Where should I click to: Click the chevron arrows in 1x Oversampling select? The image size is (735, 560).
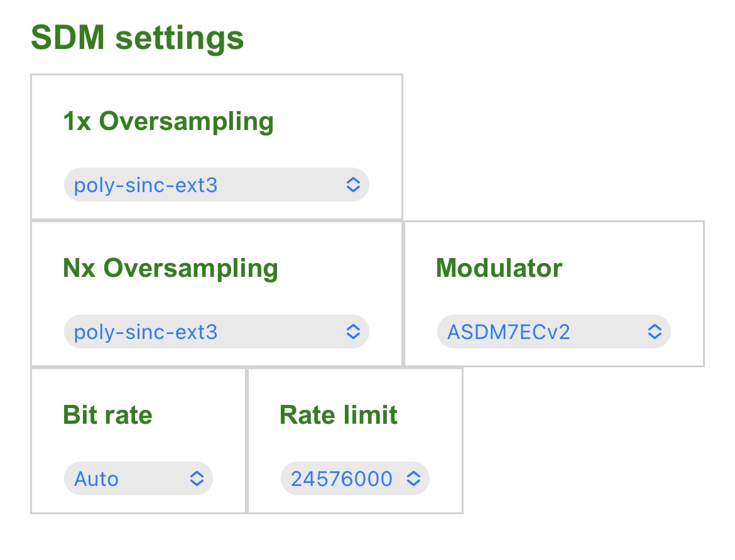tap(353, 185)
